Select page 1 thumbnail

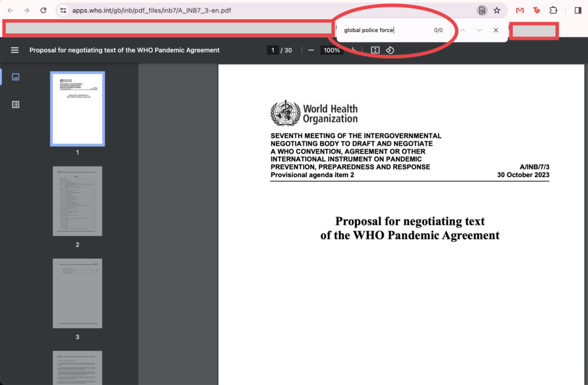click(x=77, y=109)
